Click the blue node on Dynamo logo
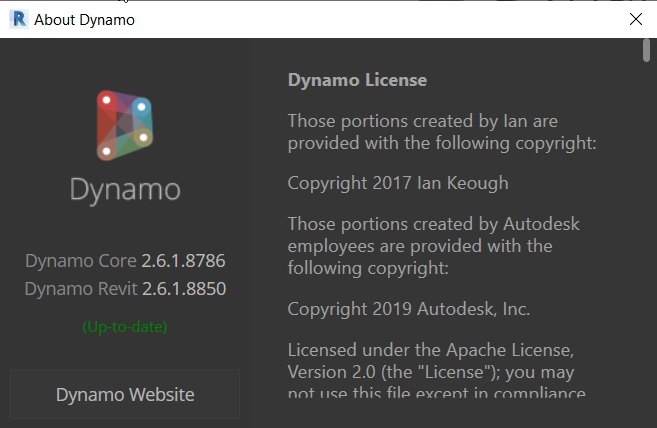Viewport: 657px width, 428px height. pos(142,107)
